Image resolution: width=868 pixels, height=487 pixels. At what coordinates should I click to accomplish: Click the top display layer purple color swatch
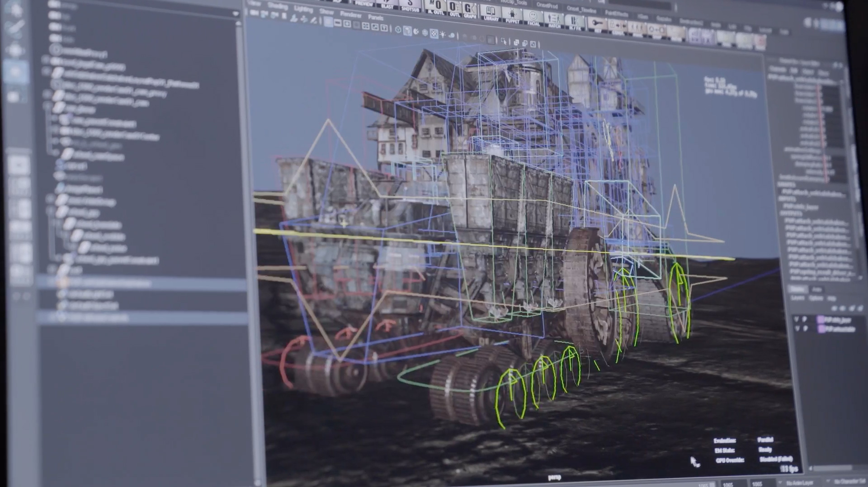tap(820, 319)
